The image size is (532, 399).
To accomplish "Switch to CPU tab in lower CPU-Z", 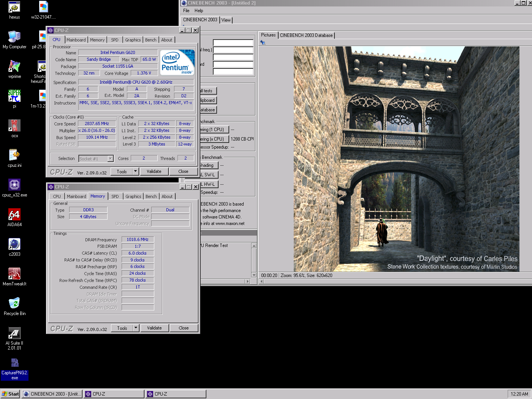I will pos(57,196).
